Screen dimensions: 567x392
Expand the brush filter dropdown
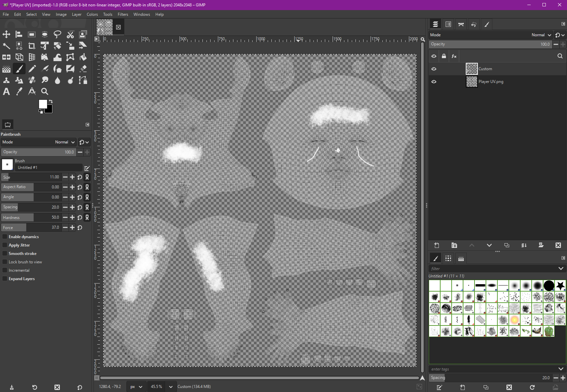coord(561,268)
